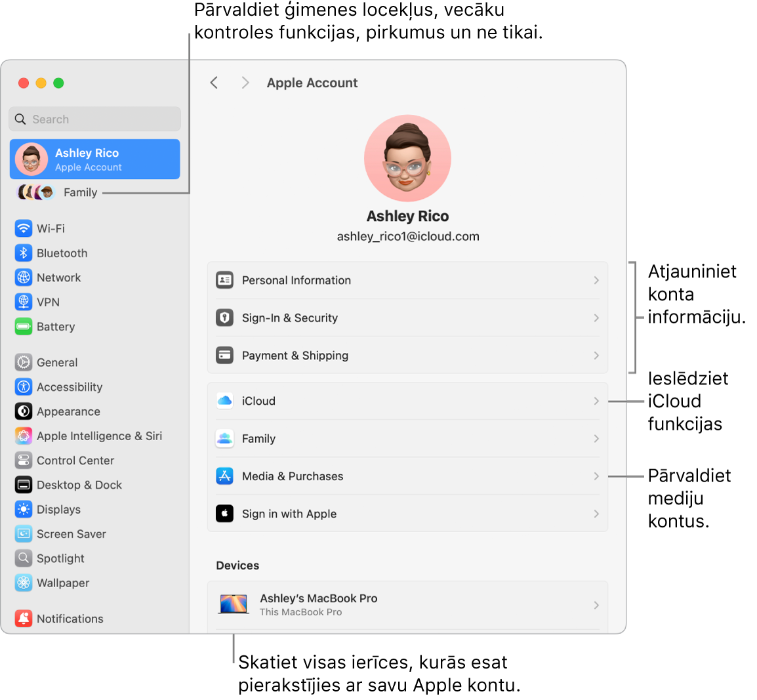
Task: Select the General gear icon
Action: (23, 363)
